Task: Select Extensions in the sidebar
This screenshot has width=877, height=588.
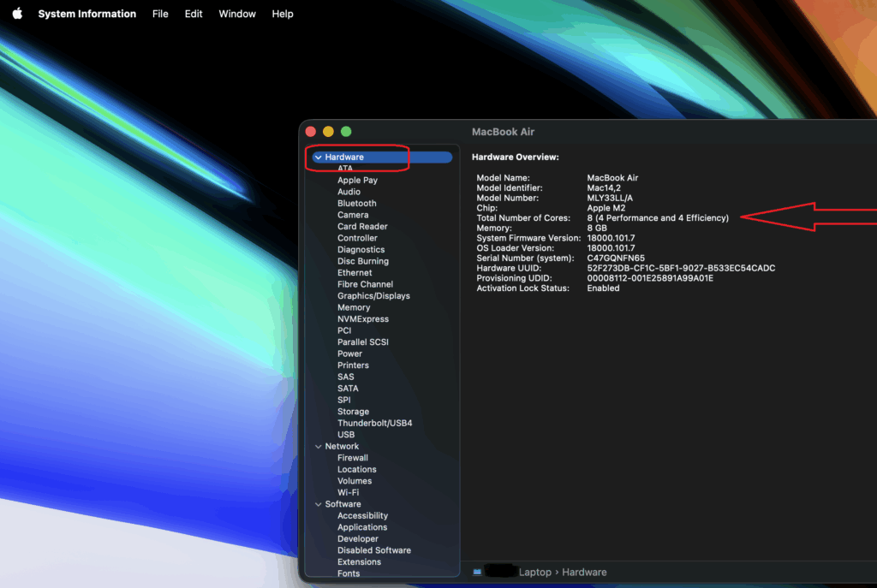Action: click(359, 561)
